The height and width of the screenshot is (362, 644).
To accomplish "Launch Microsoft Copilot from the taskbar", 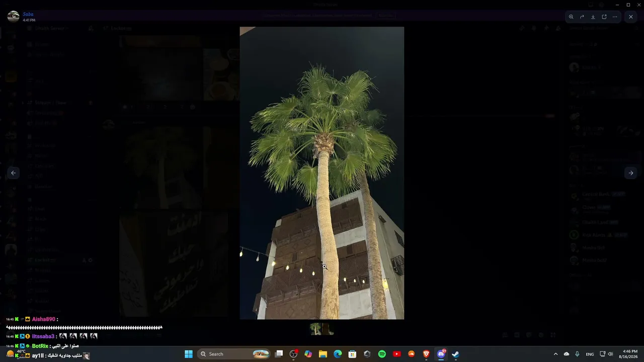I will click(x=308, y=354).
